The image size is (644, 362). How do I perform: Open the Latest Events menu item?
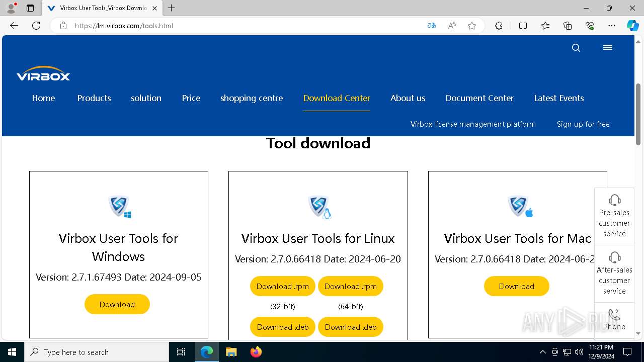pyautogui.click(x=559, y=98)
